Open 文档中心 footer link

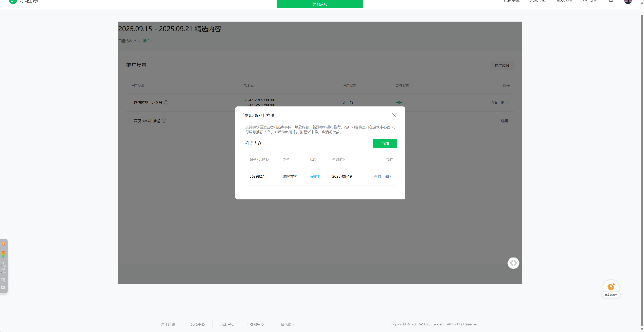(198, 324)
